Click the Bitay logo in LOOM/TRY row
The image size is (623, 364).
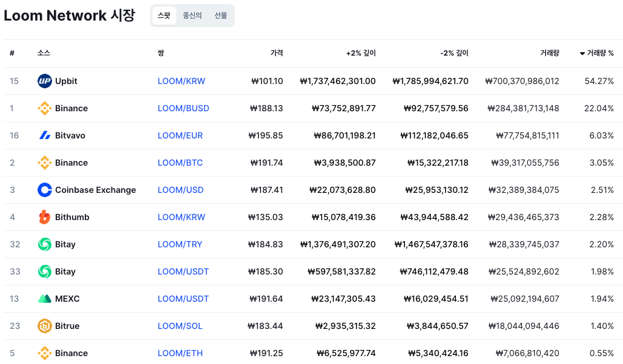tap(45, 244)
